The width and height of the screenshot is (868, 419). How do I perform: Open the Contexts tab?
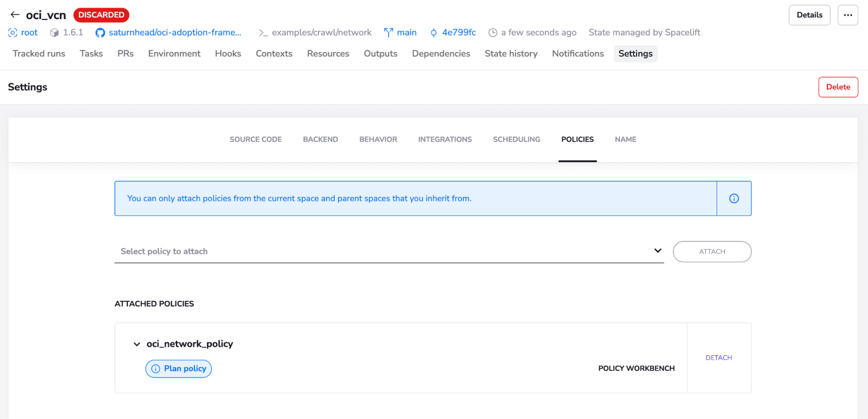274,53
